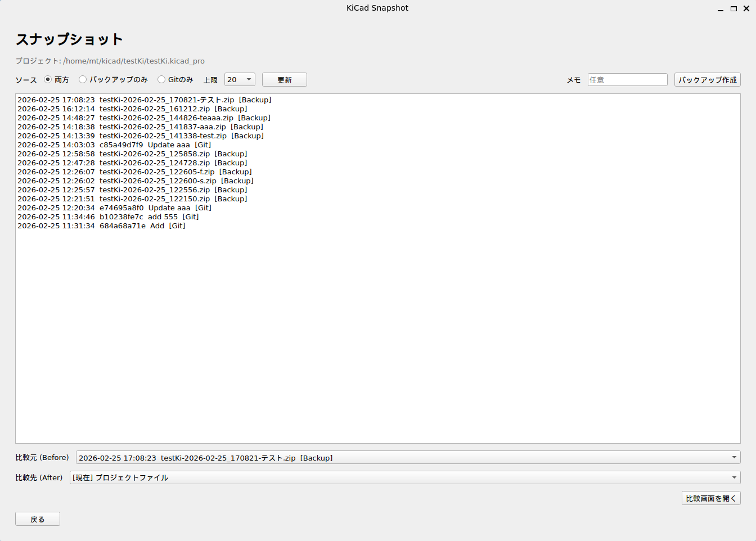Minimize the KiCad Snapshot window

(721, 8)
